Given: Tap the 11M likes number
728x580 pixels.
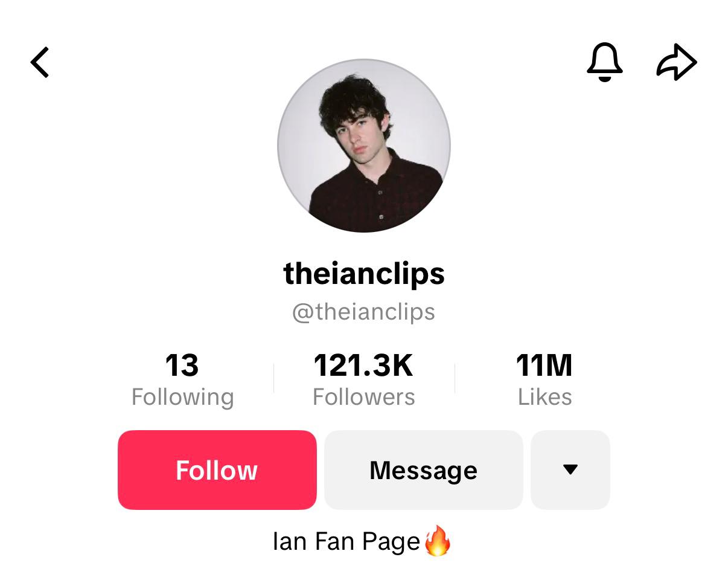Looking at the screenshot, I should click(x=544, y=366).
